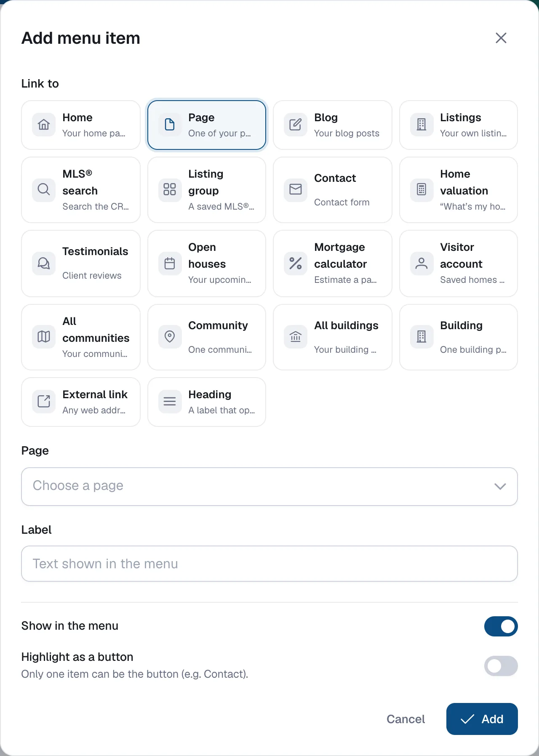Viewport: 539px width, 756px height.
Task: Select the External link title option
Action: coord(95,394)
